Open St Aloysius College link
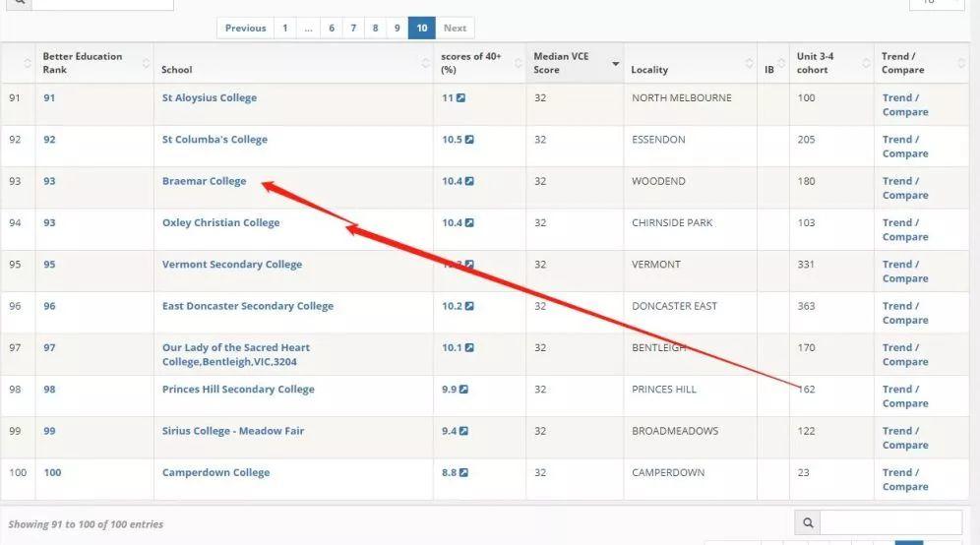This screenshot has height=545, width=980. [210, 98]
